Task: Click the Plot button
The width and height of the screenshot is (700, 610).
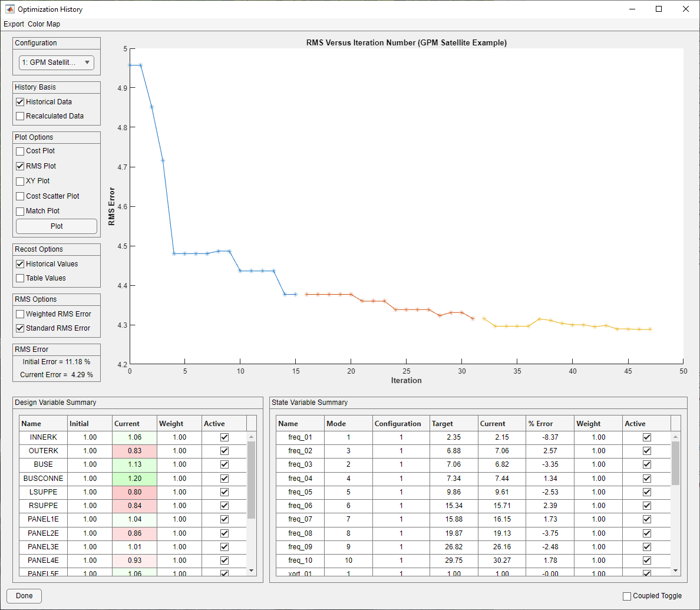Action: pyautogui.click(x=56, y=226)
